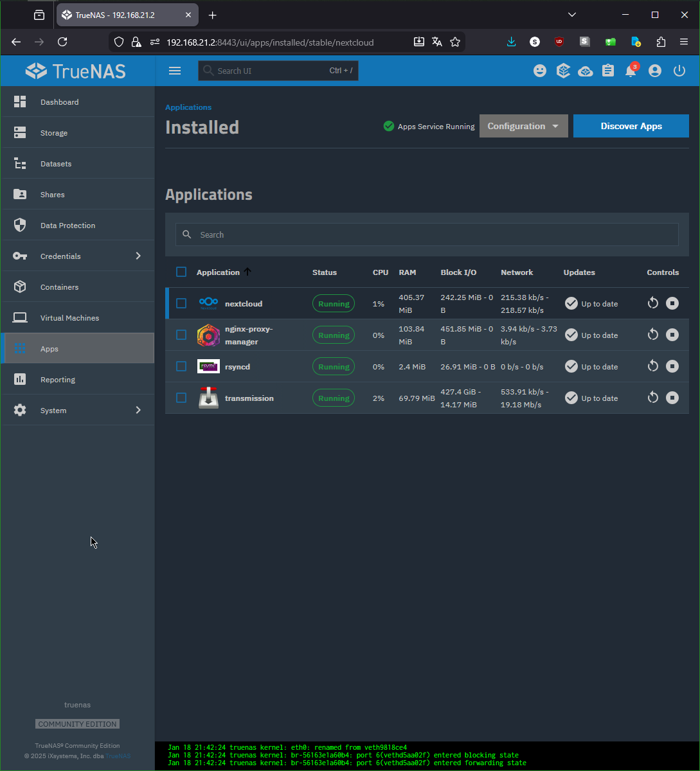
Task: Restart the rsyncd app
Action: (x=653, y=366)
